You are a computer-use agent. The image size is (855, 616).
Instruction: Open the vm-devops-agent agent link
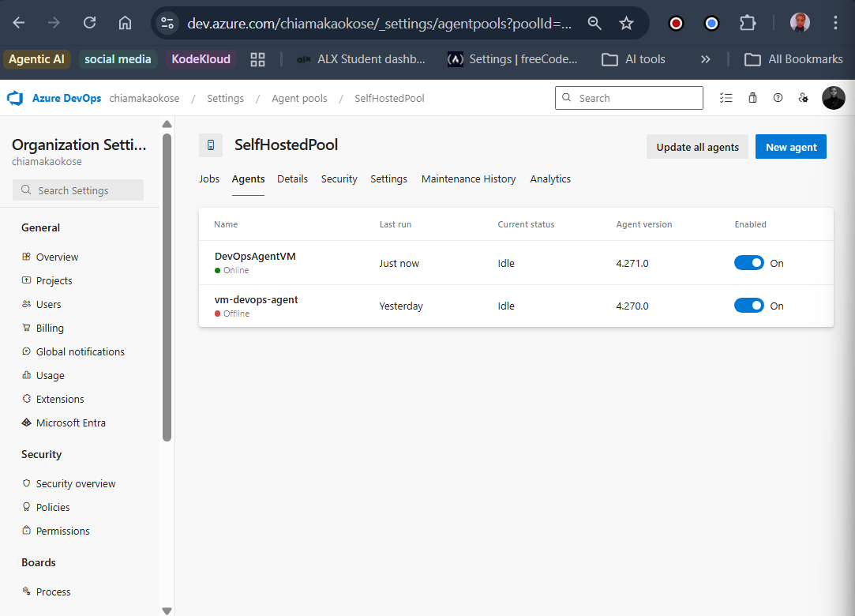[x=257, y=299]
